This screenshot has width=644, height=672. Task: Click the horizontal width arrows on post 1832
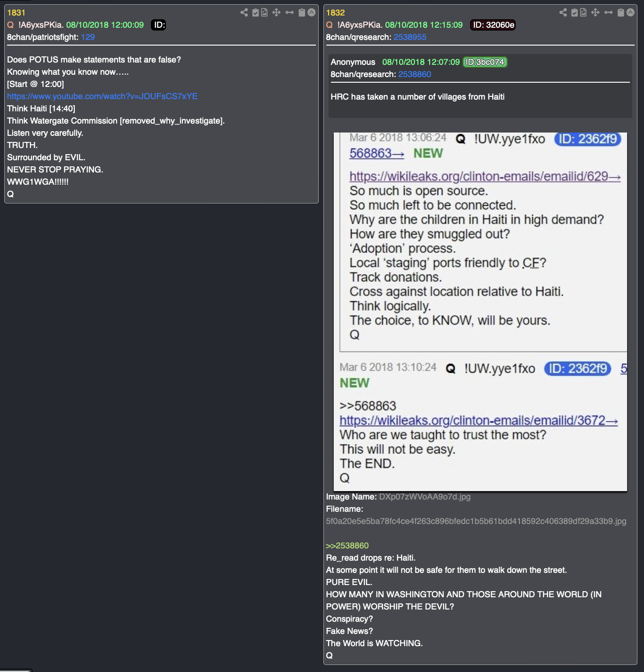[608, 12]
